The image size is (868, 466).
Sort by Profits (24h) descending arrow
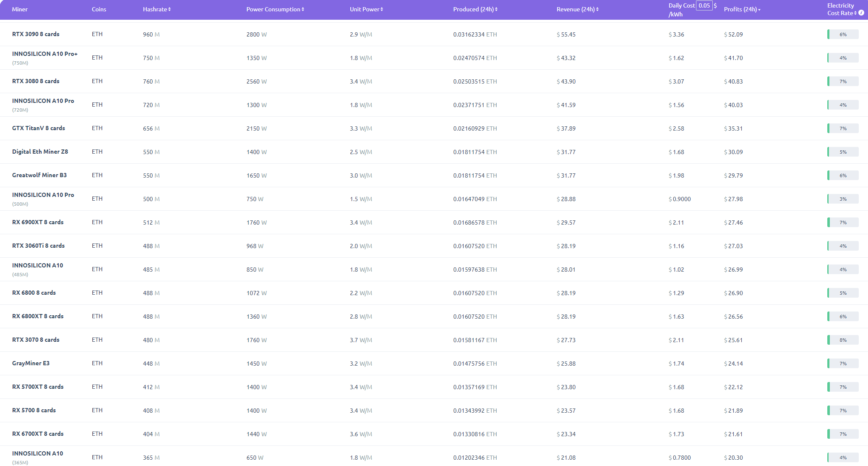(759, 10)
